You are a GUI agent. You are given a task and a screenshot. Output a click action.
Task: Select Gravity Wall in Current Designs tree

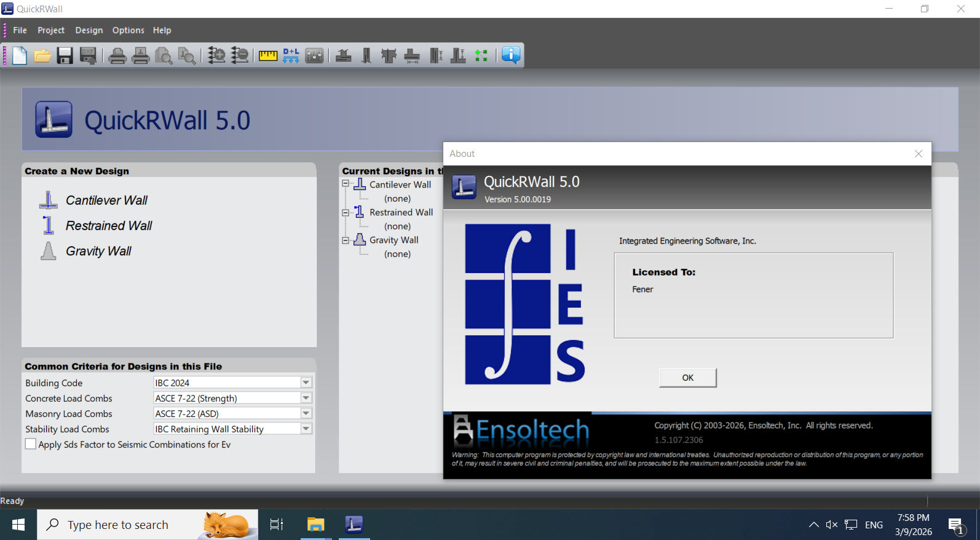(x=393, y=240)
